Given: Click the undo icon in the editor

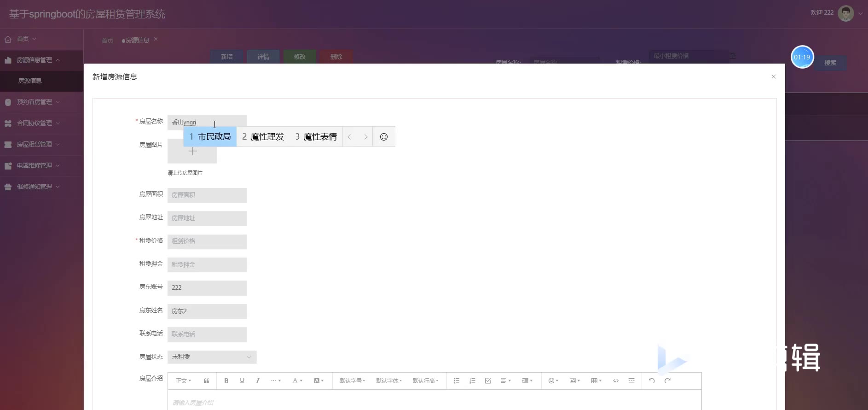Looking at the screenshot, I should (652, 381).
